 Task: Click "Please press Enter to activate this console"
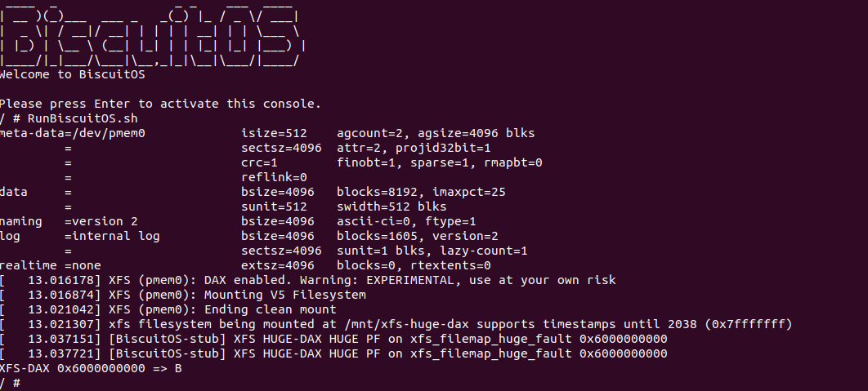pyautogui.click(x=160, y=104)
